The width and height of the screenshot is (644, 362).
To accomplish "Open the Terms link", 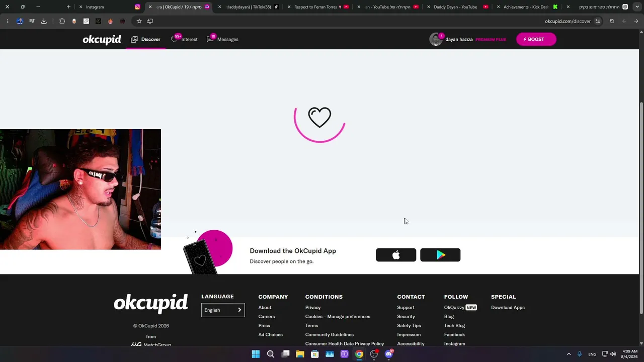I will pyautogui.click(x=311, y=326).
